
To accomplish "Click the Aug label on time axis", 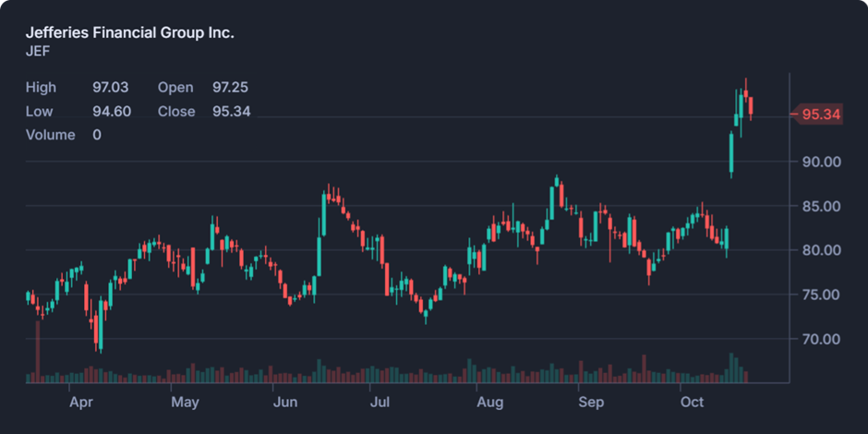I will click(x=490, y=402).
